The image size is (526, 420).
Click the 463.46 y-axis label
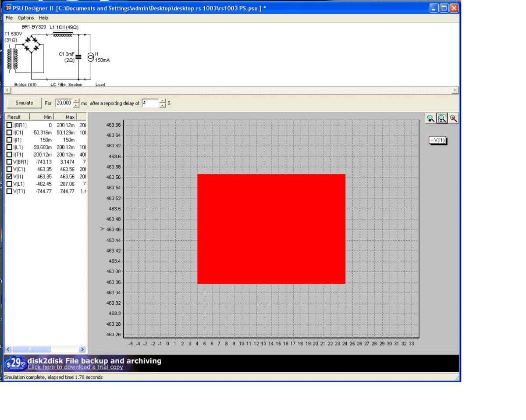coord(114,229)
